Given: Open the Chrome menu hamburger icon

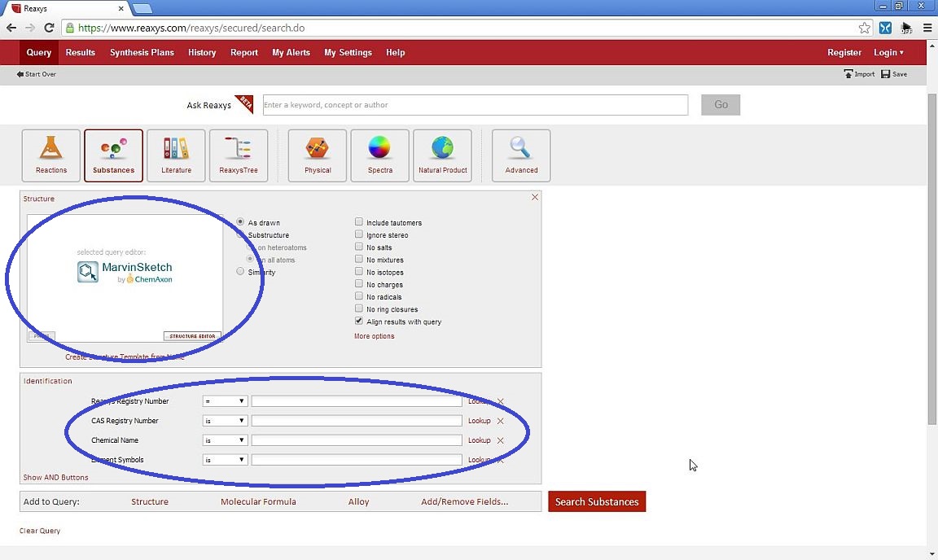Looking at the screenshot, I should click(x=927, y=28).
